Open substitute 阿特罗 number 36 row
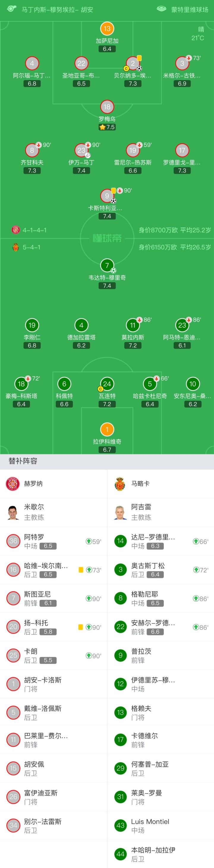 point(53,541)
